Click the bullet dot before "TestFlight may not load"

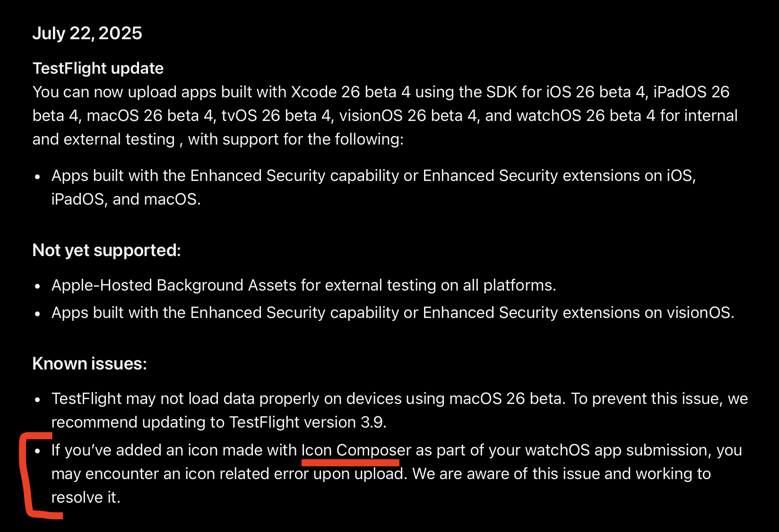(38, 400)
